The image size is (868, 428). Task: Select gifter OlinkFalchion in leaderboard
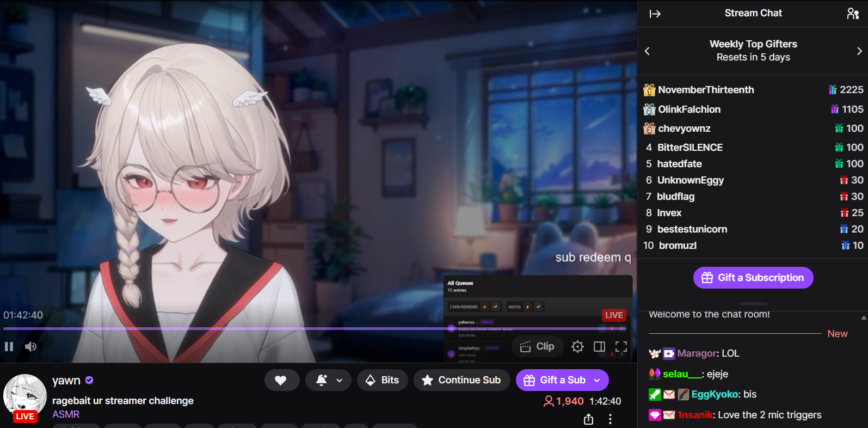(689, 109)
